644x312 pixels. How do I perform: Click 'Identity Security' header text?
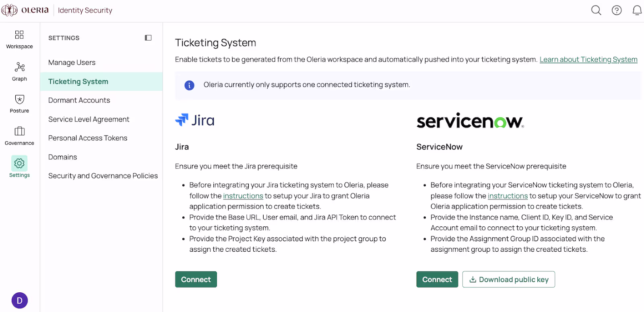coord(85,10)
